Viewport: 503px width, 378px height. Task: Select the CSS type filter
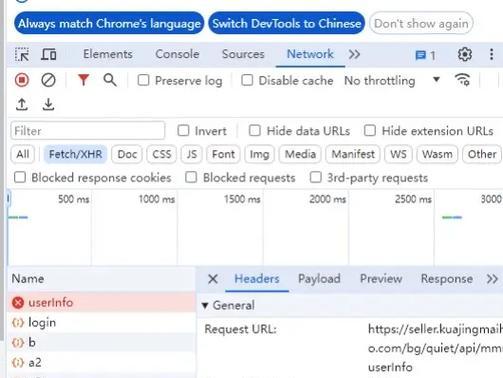pos(162,154)
